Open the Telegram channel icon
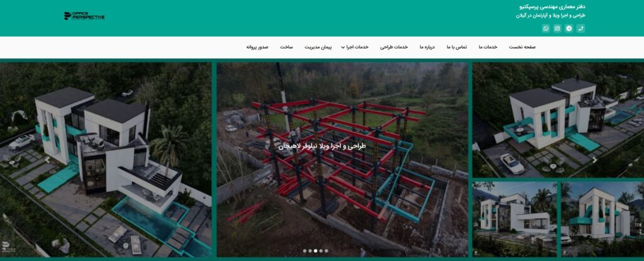The image size is (644, 261). [x=569, y=28]
